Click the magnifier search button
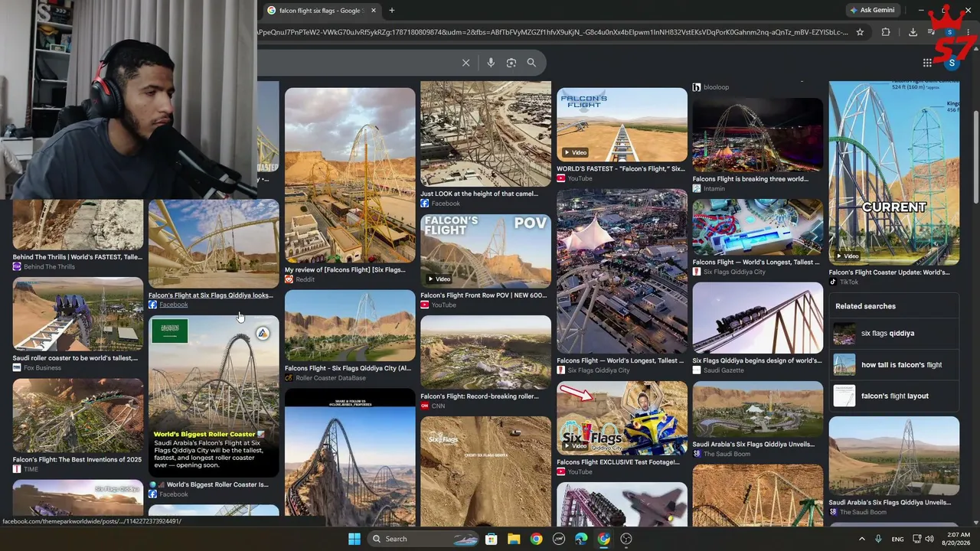 [x=531, y=63]
